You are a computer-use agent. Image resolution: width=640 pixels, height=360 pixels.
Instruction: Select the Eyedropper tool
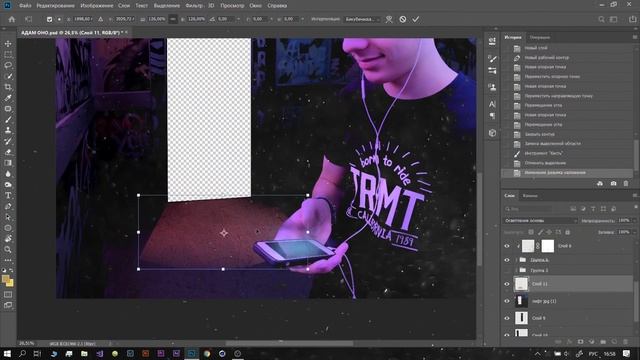[x=8, y=98]
